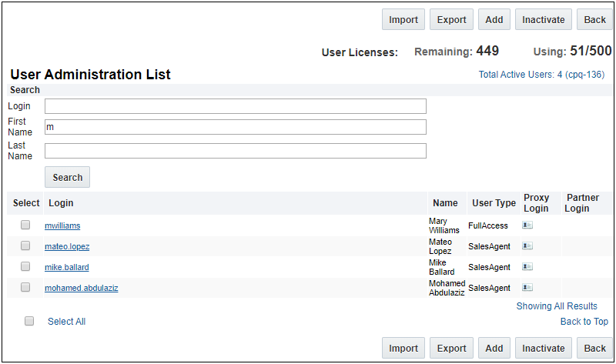The width and height of the screenshot is (616, 364).
Task: Click the top Import button
Action: pos(403,20)
